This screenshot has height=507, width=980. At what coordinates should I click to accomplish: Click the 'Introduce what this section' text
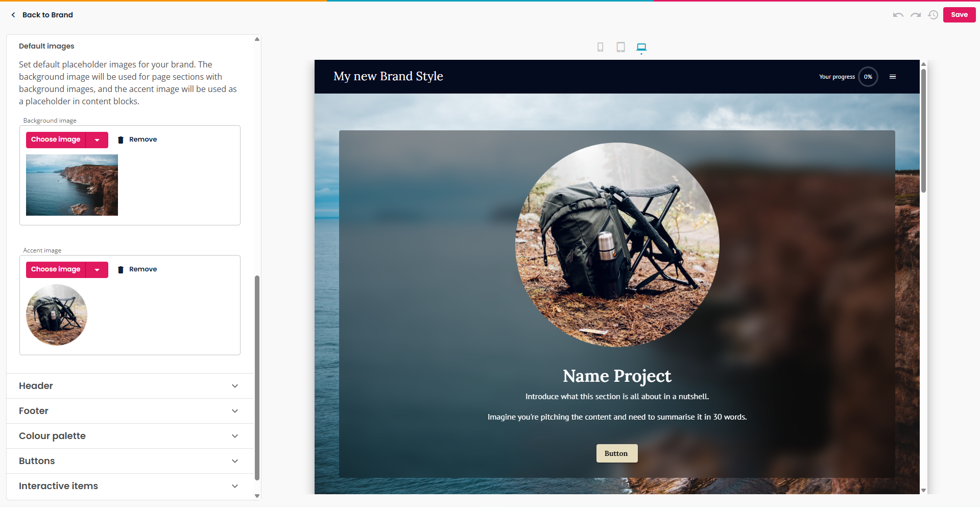(x=617, y=397)
